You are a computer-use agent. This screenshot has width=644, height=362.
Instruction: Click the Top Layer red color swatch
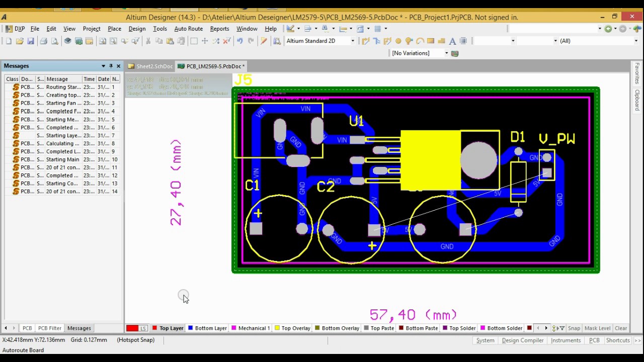[155, 328]
